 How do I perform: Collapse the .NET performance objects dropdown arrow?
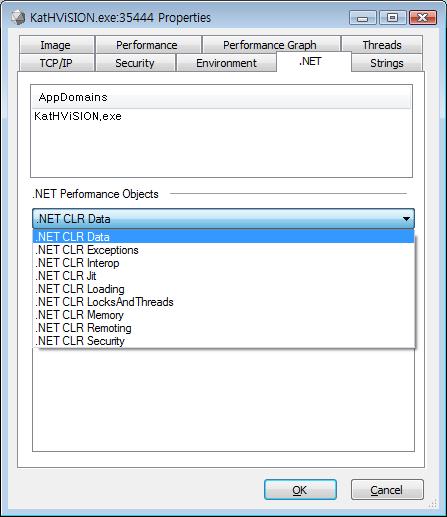tap(406, 219)
